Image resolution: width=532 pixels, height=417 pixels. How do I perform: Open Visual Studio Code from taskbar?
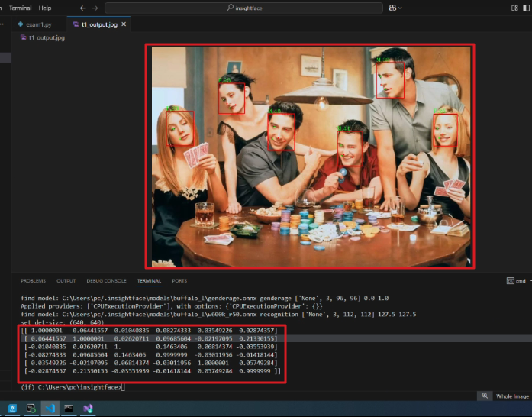point(50,408)
